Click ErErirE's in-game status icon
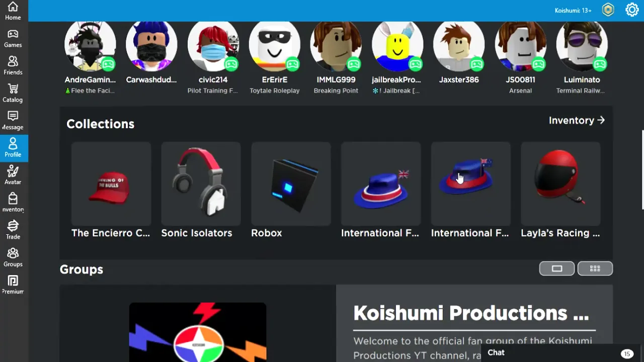Screen dimensions: 644x362 (x=292, y=64)
